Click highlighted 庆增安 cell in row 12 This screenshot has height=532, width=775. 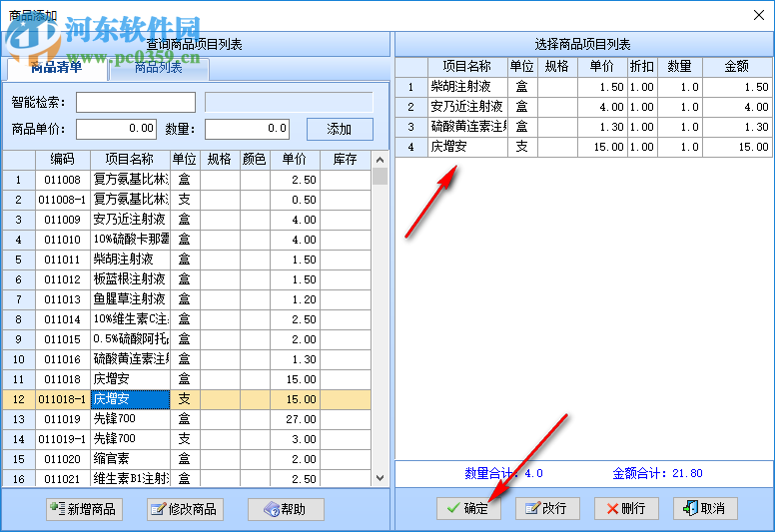(x=131, y=399)
